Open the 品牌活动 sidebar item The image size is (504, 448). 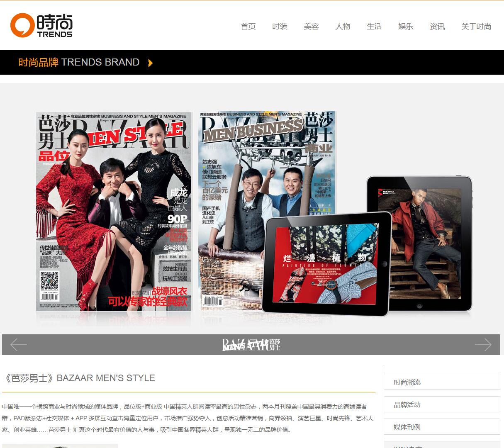(442, 404)
